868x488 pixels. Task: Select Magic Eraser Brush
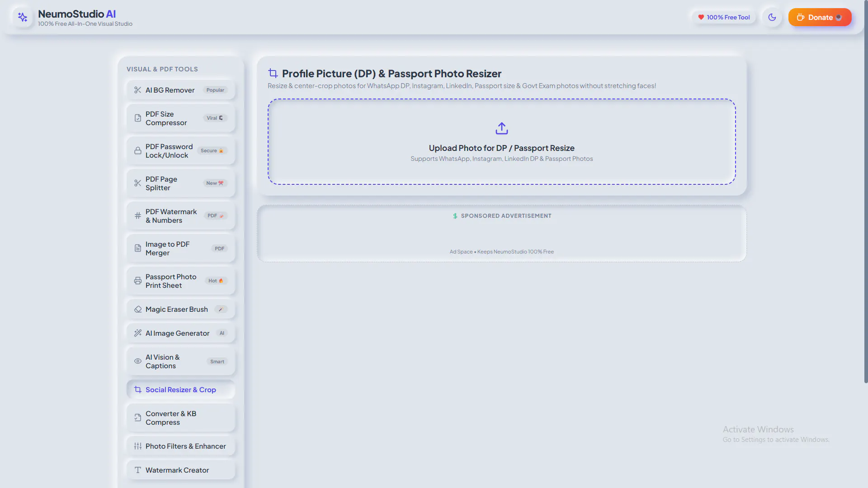click(x=181, y=309)
